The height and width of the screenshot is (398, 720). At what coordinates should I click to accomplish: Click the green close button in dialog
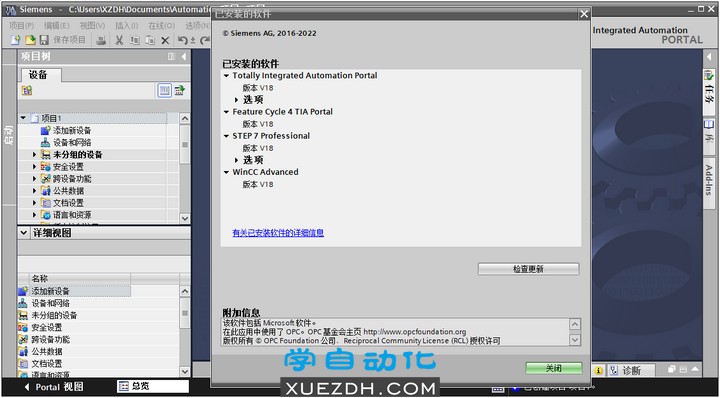554,369
